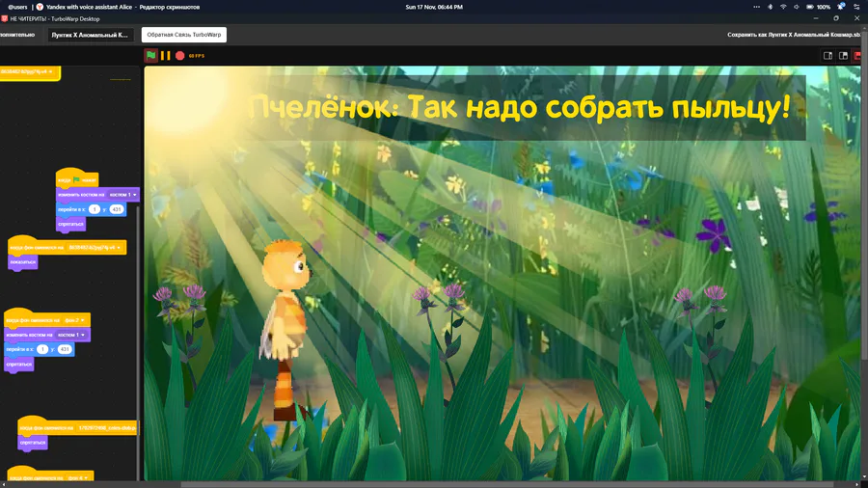The width and height of the screenshot is (868, 488).
Task: Stop the project with the red stop button
Action: point(180,55)
